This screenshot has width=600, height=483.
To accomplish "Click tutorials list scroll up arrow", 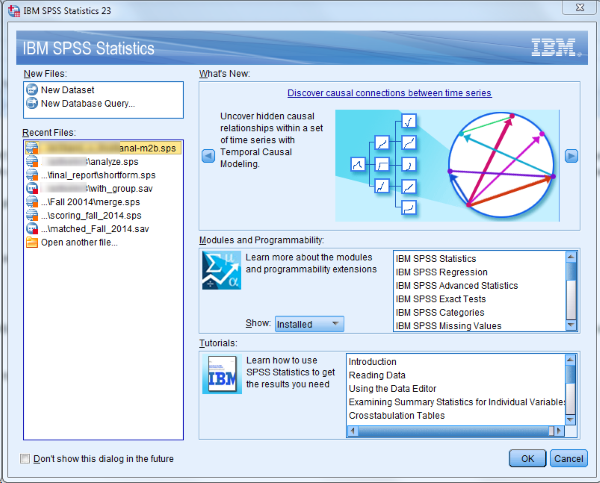I will pyautogui.click(x=570, y=360).
